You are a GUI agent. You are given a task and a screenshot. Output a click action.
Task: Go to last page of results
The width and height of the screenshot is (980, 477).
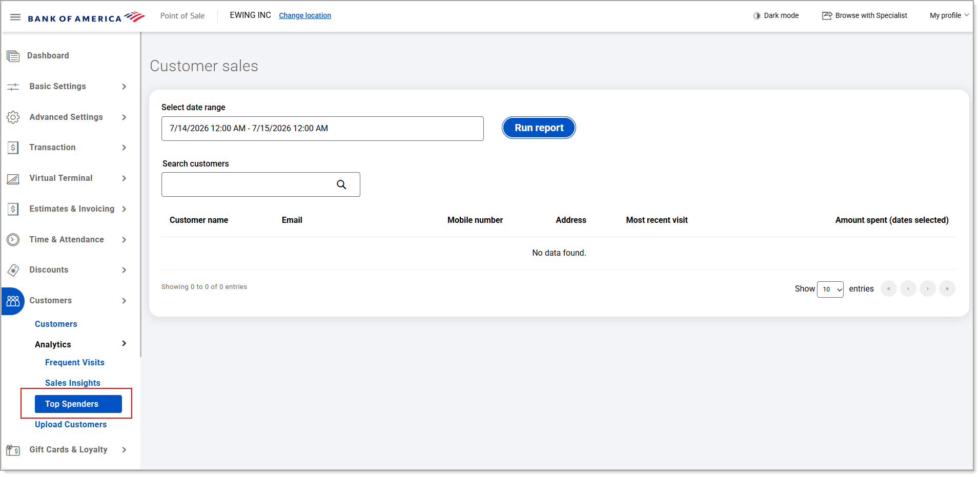pyautogui.click(x=947, y=289)
